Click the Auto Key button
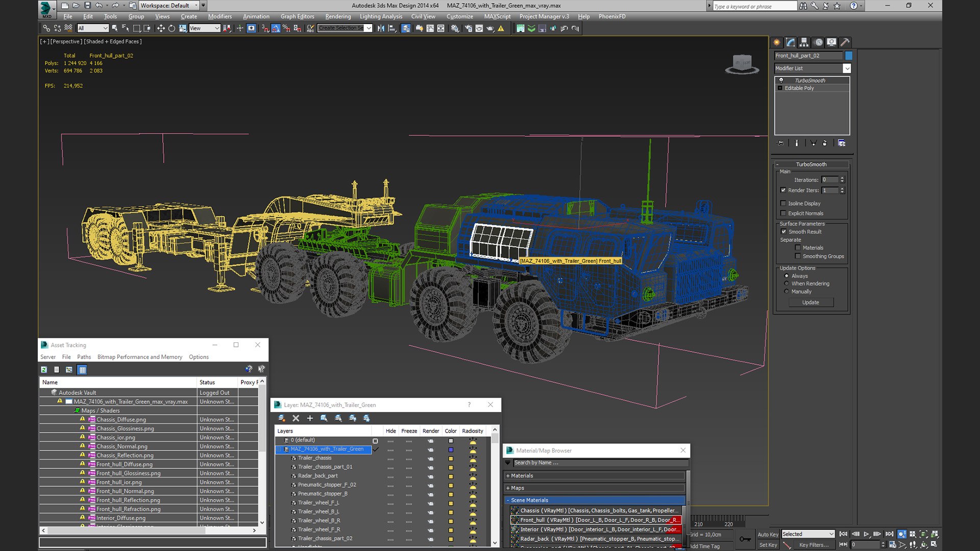The image size is (980, 551). [768, 535]
